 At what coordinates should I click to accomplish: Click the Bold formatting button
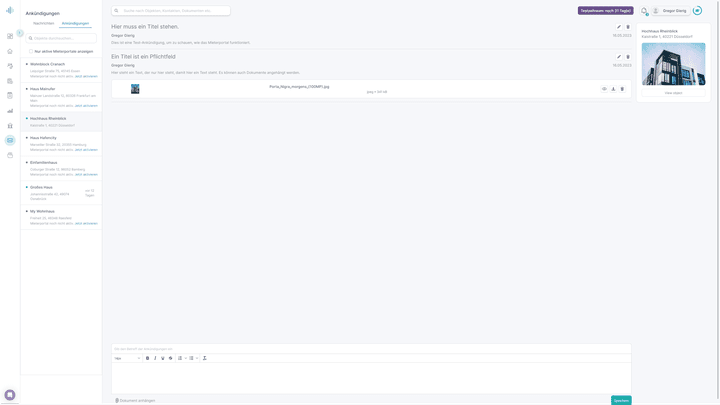click(147, 358)
